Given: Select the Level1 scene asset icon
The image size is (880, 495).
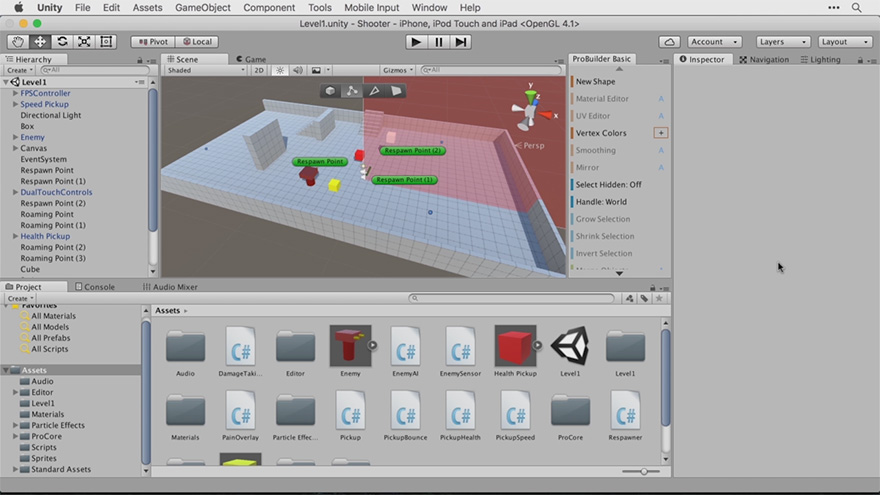Looking at the screenshot, I should (570, 346).
